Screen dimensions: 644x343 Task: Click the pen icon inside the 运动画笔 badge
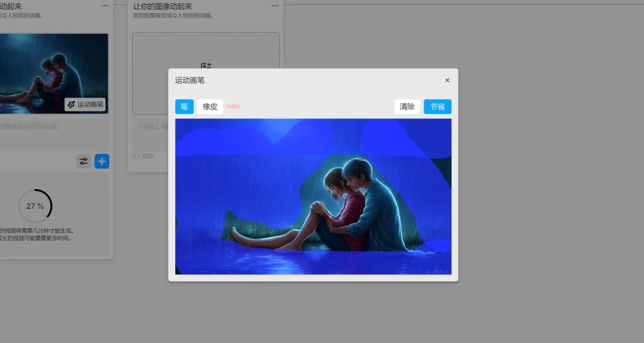[71, 105]
